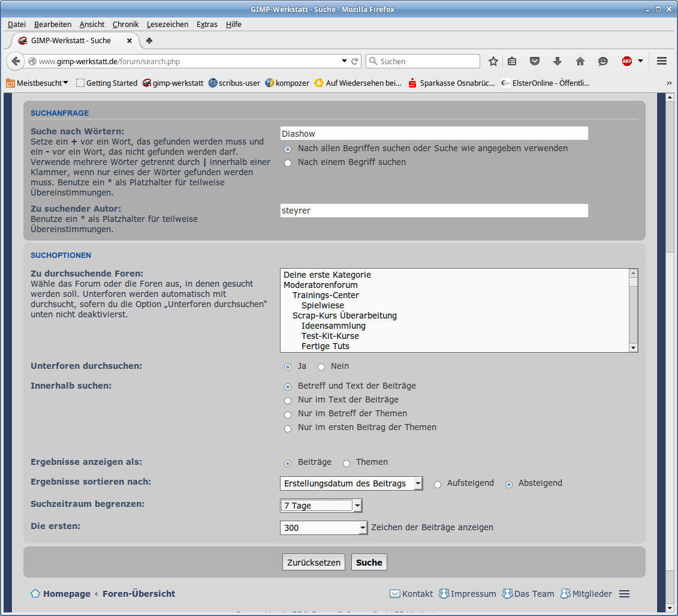Click the forum list scroll-up arrow

(633, 273)
